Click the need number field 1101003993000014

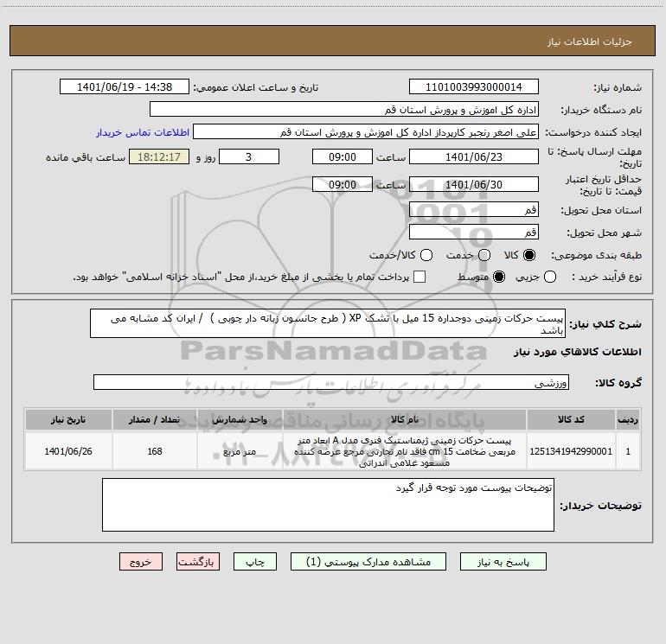474,86
